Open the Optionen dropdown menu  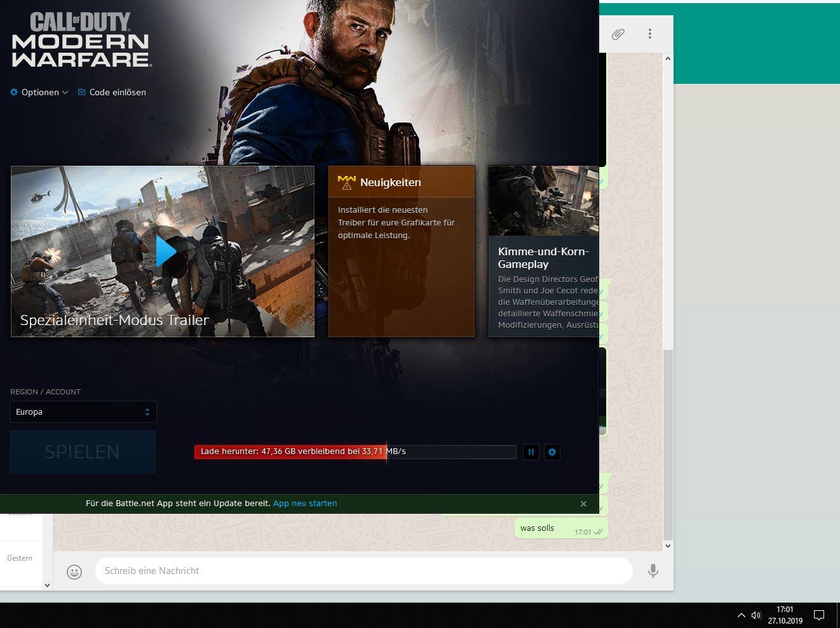click(39, 92)
